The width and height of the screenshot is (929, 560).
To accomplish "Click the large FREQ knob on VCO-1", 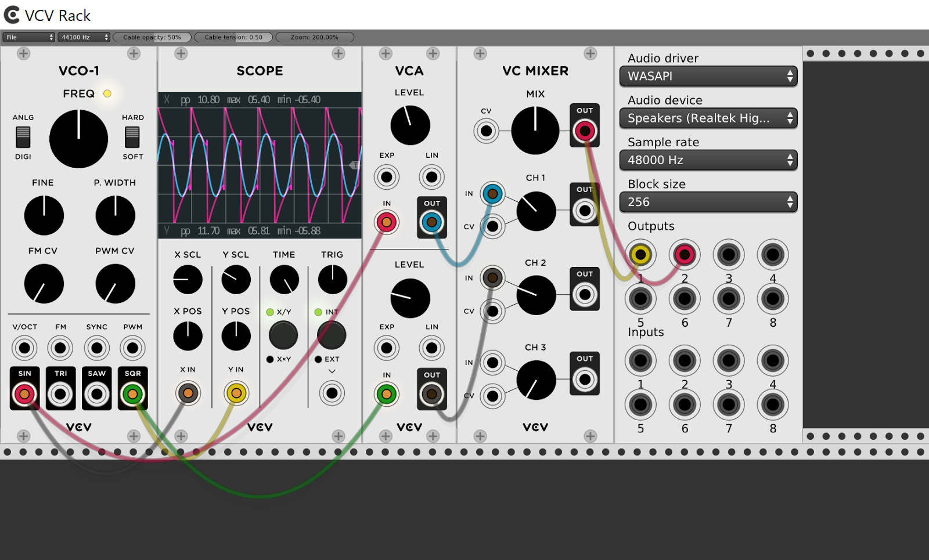I will pos(78,139).
